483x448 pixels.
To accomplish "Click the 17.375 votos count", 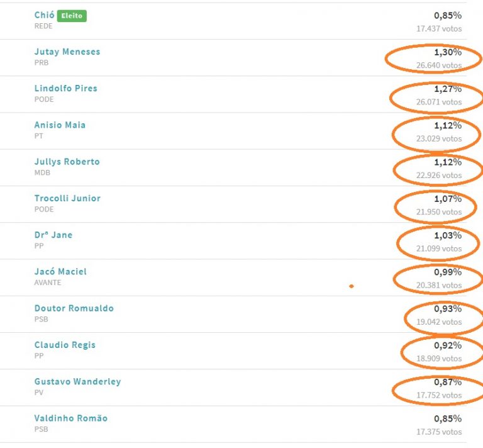I will click(439, 432).
